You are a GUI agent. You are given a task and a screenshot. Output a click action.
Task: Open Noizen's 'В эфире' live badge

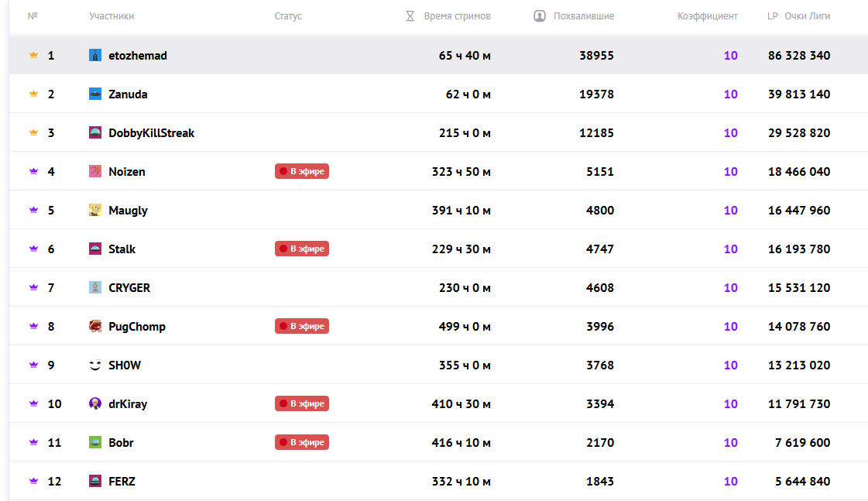(x=302, y=171)
